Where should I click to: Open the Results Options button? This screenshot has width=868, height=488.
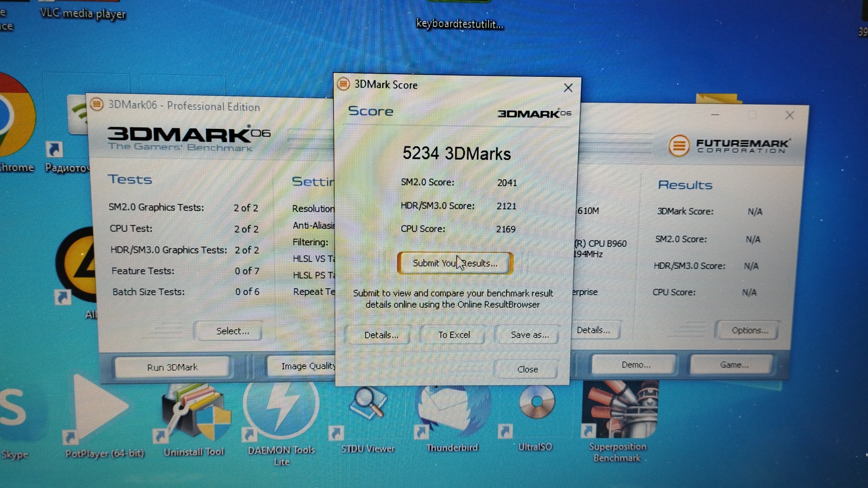749,330
